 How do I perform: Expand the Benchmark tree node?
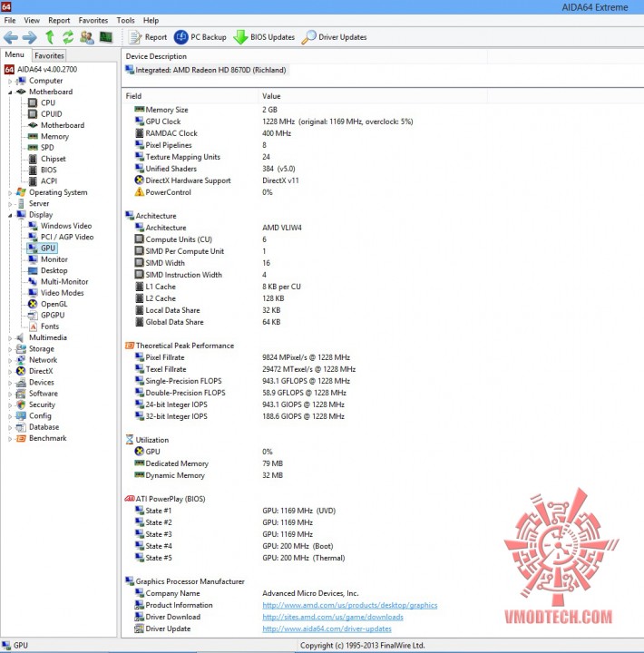tap(10, 439)
